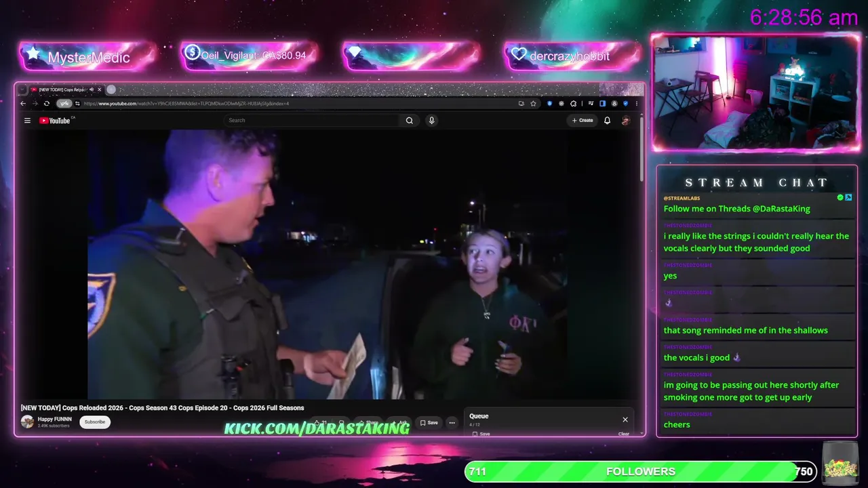Viewport: 868px width, 488px height.
Task: Open the browser profile avatar
Action: point(614,104)
